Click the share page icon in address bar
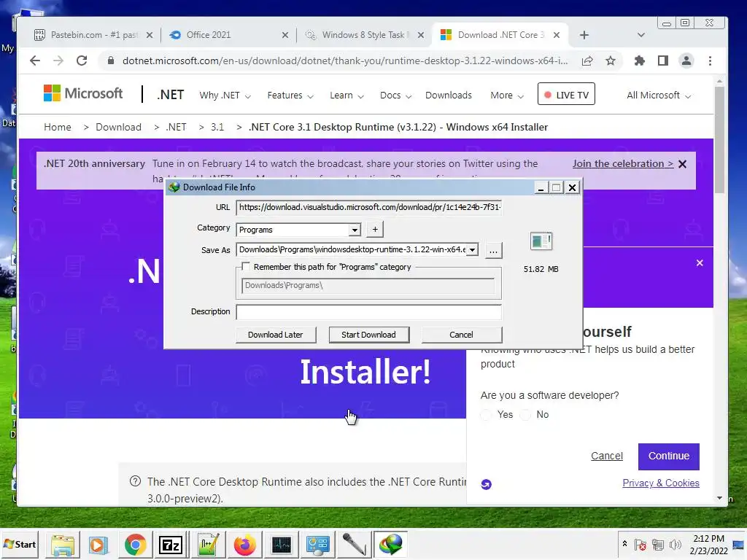Screen dimensions: 747x560 [587, 61]
